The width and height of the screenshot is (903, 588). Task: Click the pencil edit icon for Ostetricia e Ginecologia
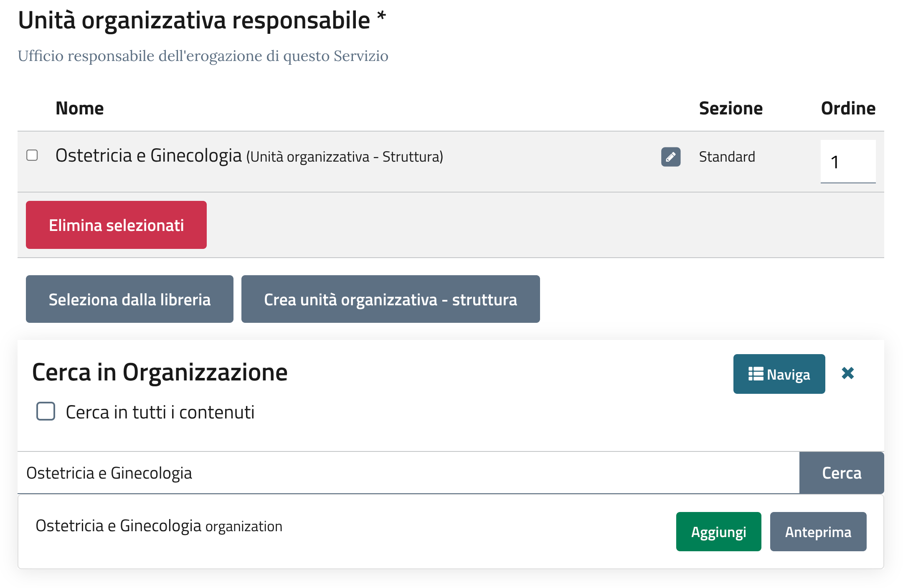click(x=670, y=157)
